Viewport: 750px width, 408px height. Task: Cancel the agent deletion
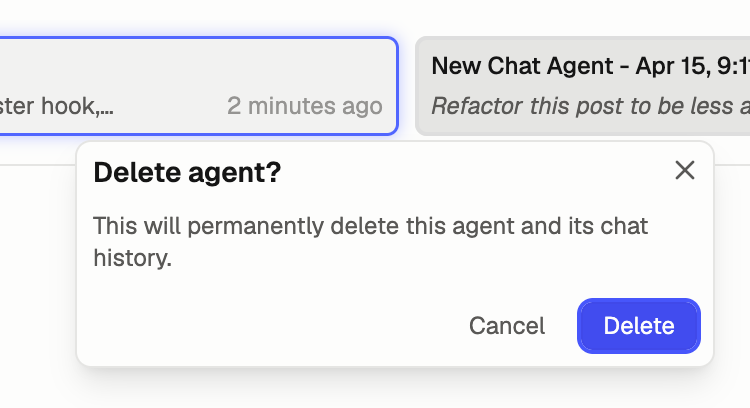tap(507, 326)
